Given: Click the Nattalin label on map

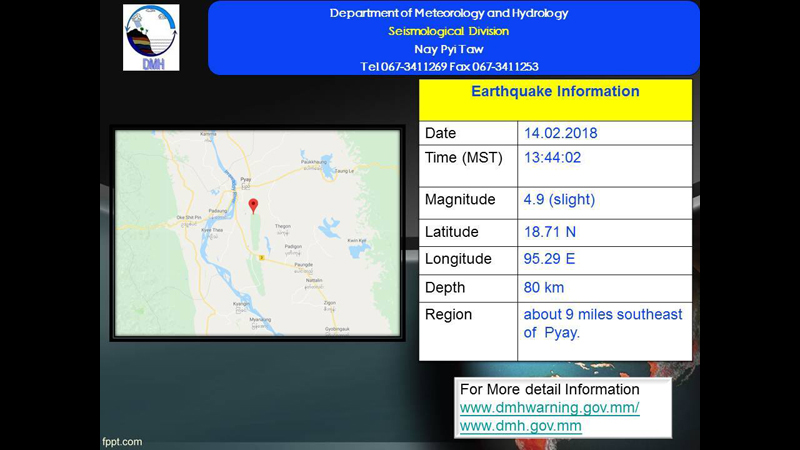Looking at the screenshot, I should [314, 281].
